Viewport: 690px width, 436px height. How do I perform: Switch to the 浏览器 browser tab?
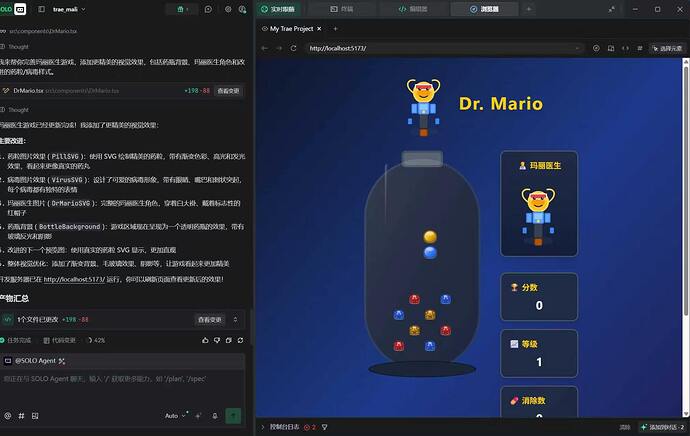click(484, 9)
